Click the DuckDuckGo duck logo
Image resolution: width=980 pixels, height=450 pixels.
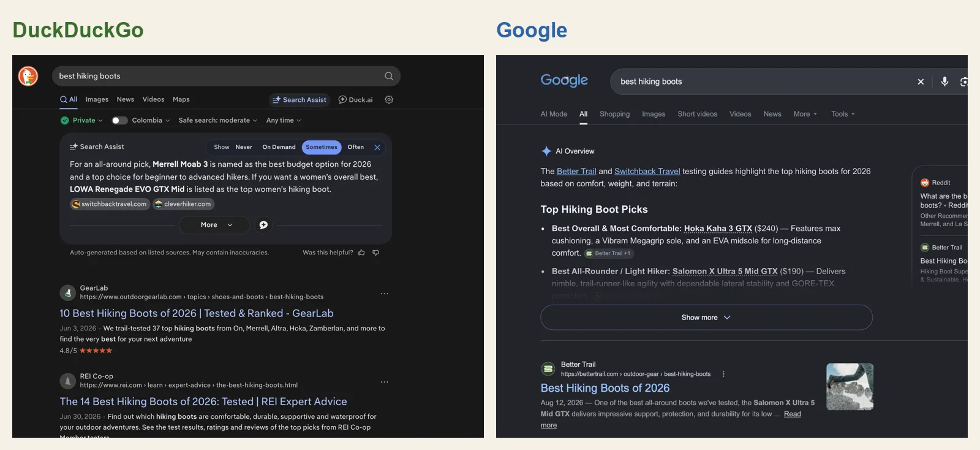[x=28, y=76]
